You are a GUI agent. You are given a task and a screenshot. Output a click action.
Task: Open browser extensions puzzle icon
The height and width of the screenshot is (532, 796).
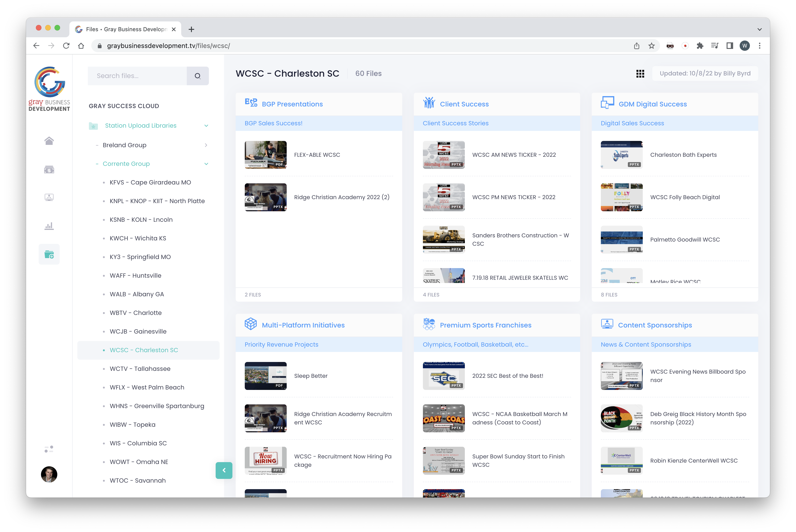(700, 46)
